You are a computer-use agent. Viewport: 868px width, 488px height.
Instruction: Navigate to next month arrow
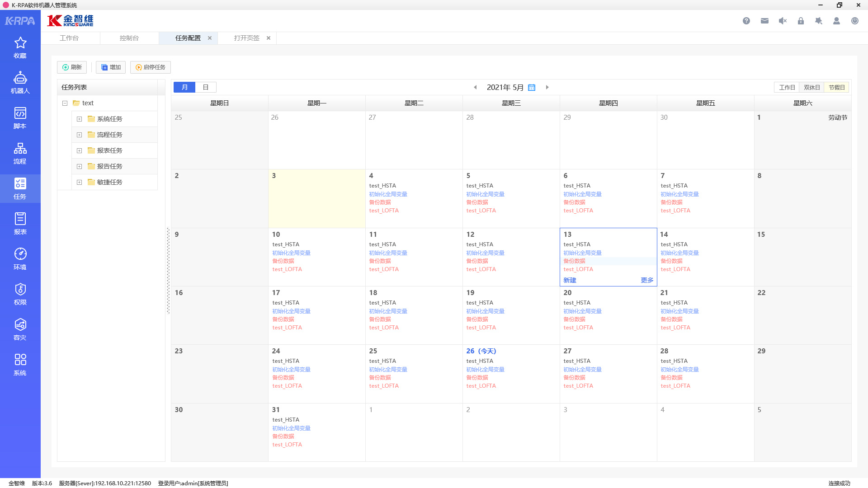click(x=547, y=88)
